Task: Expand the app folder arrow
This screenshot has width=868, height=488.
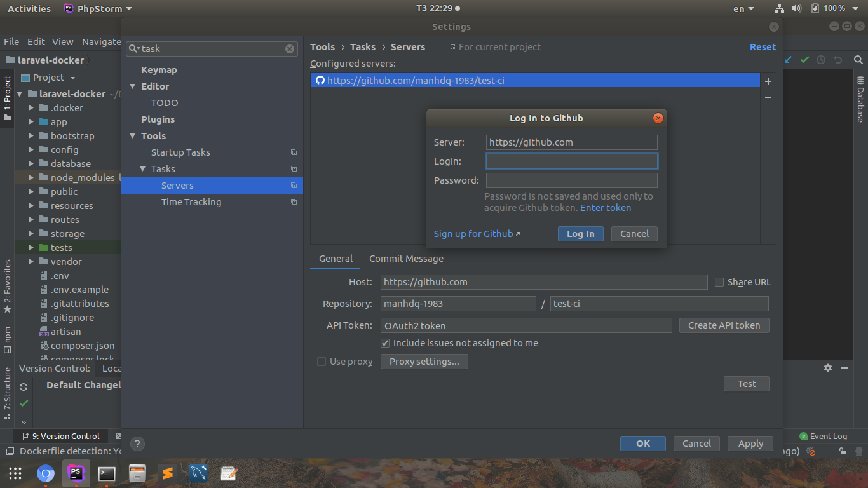Action: (x=31, y=122)
